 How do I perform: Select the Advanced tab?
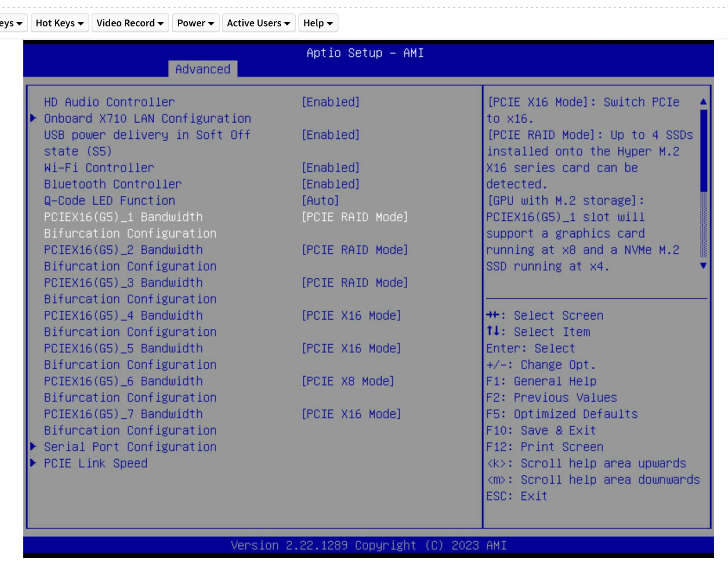203,69
